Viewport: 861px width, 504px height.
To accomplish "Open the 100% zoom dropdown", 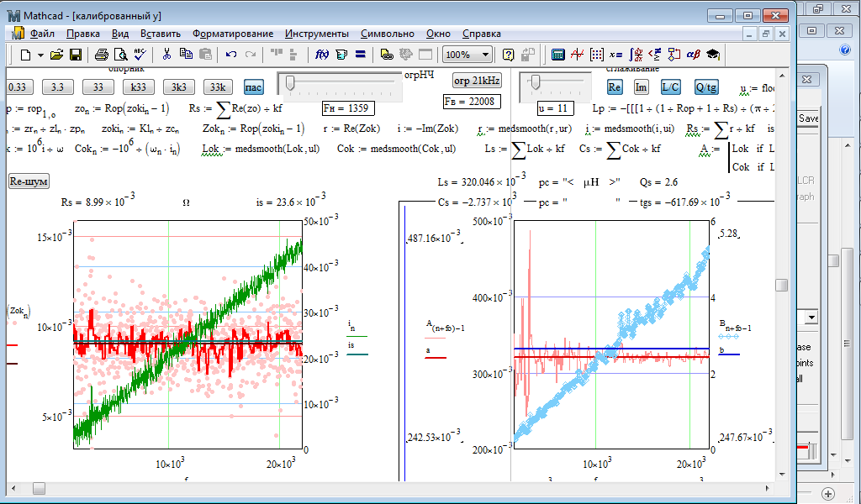I will [485, 55].
